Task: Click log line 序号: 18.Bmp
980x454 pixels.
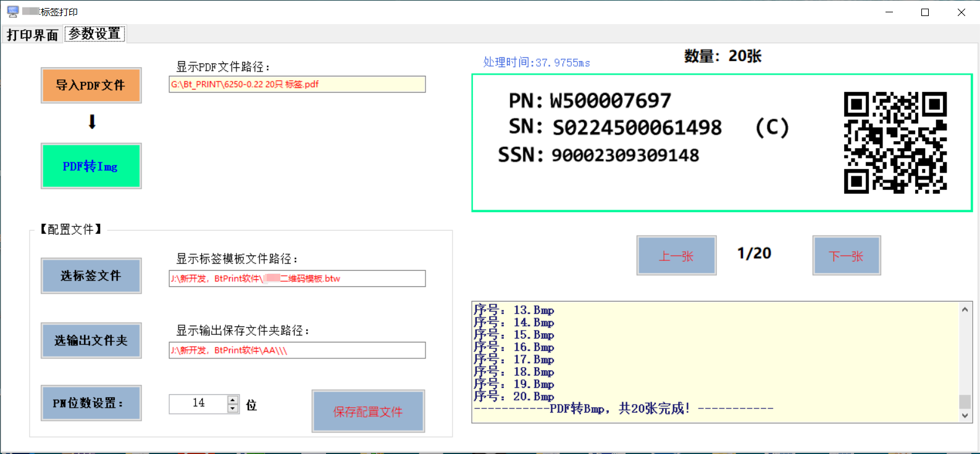Action: 514,372
